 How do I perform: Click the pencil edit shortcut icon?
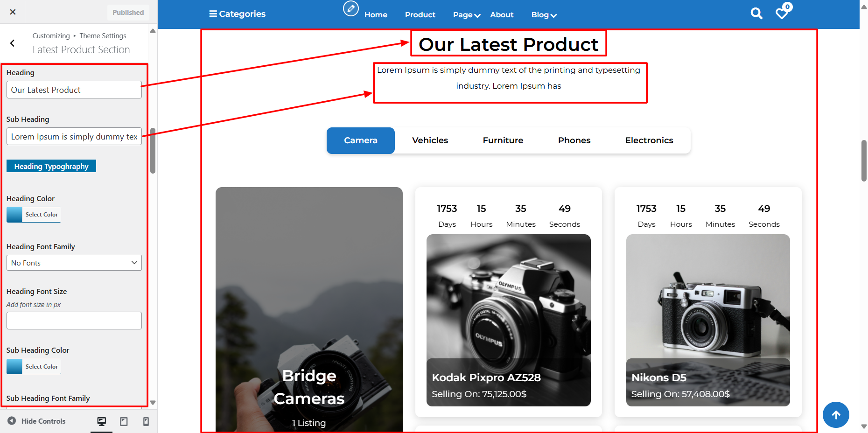[350, 8]
